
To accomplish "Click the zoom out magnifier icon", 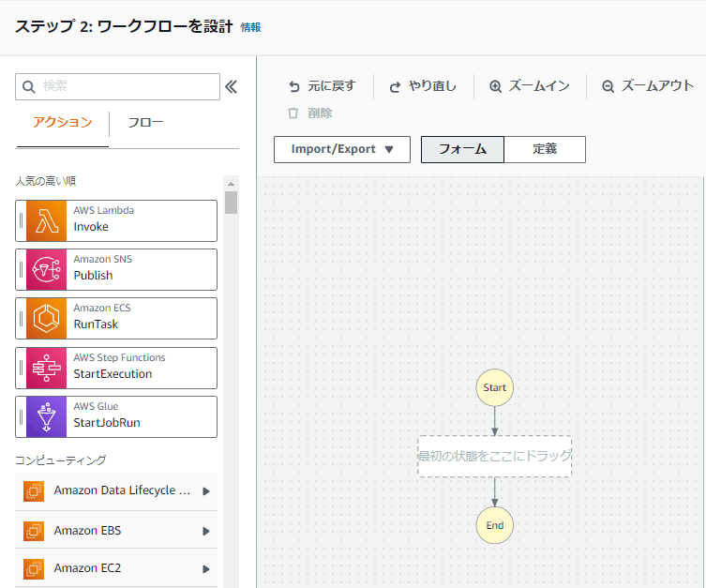I will tap(608, 86).
